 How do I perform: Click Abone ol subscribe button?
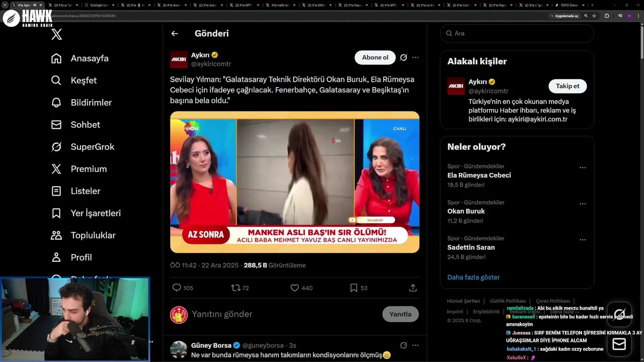point(375,57)
